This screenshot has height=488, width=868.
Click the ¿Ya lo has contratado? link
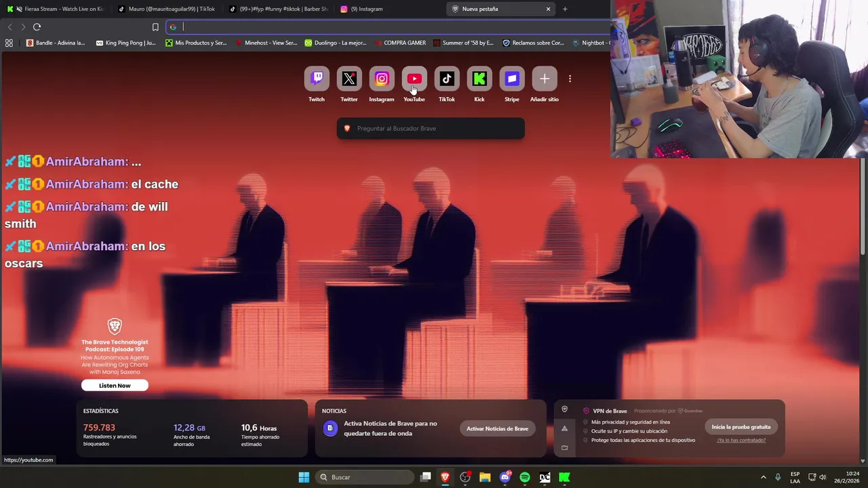[741, 440]
